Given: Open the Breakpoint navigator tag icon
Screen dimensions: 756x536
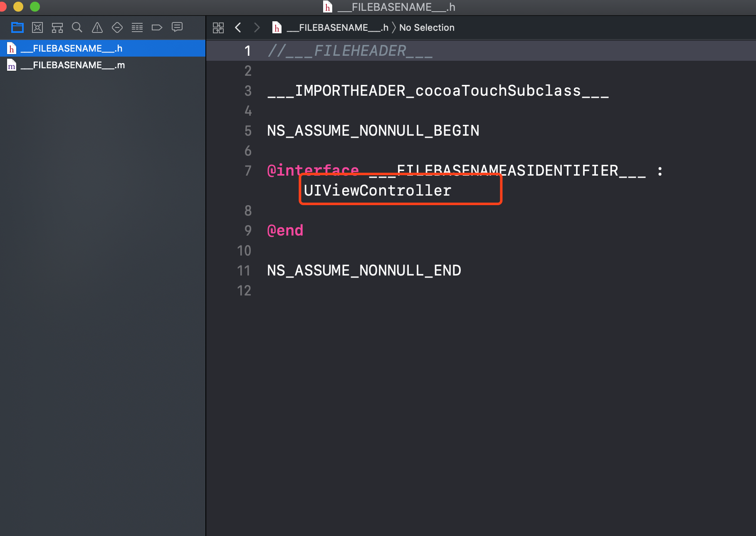Looking at the screenshot, I should [157, 27].
